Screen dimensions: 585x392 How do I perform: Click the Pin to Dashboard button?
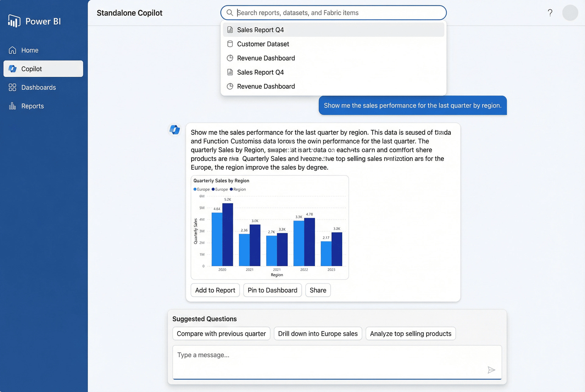point(272,290)
